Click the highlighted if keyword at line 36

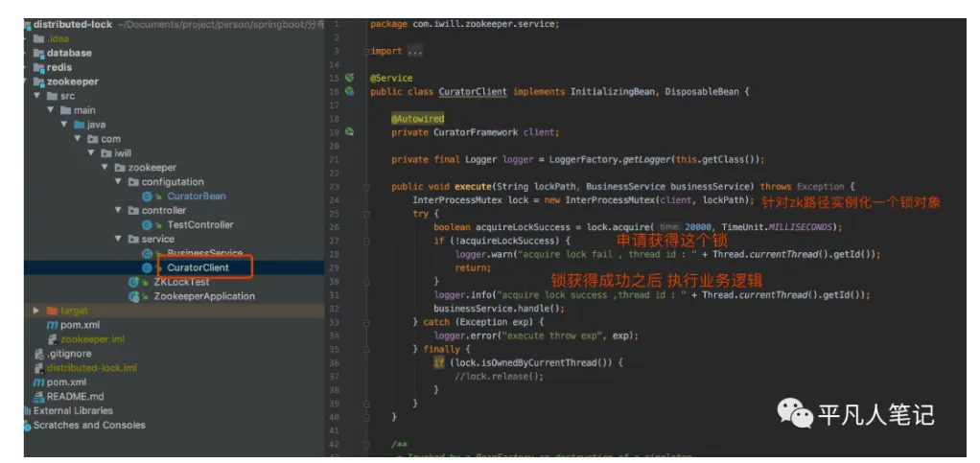pos(439,363)
